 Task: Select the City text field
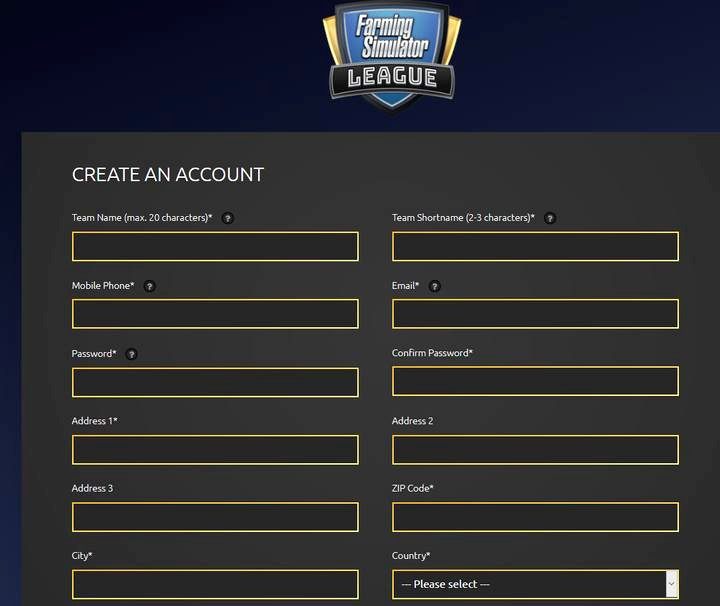(215, 584)
